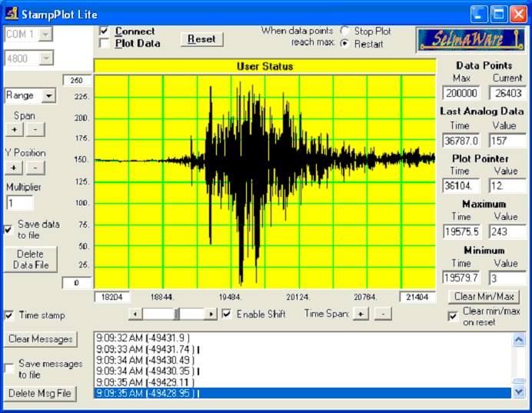The image size is (532, 413).
Task: Minimize the StampPlot Lite window
Action: 479,15
